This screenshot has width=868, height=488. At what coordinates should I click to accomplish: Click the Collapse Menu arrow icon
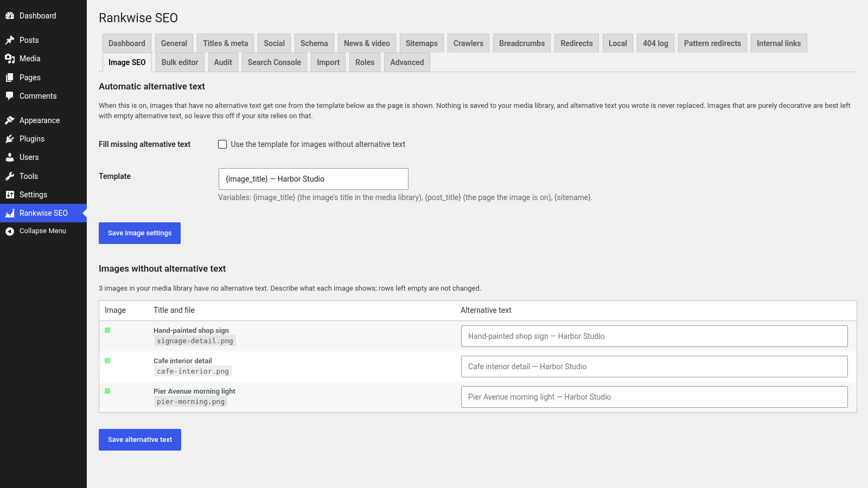10,231
